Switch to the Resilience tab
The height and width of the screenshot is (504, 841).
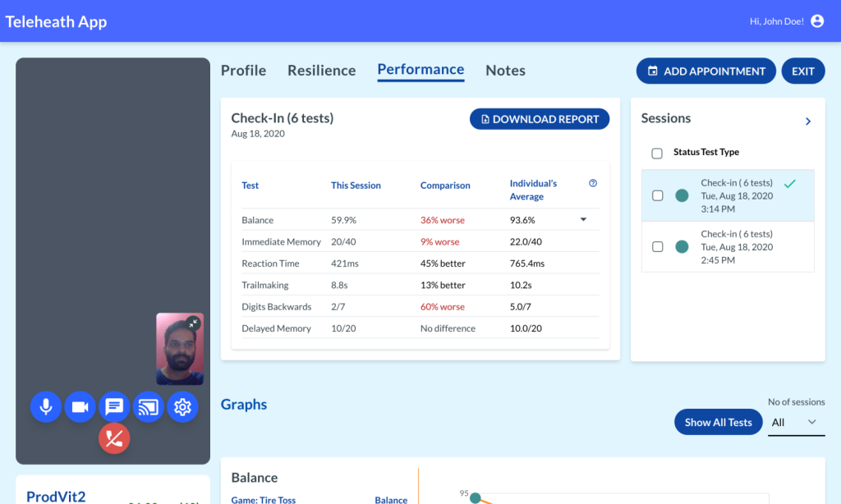tap(321, 71)
